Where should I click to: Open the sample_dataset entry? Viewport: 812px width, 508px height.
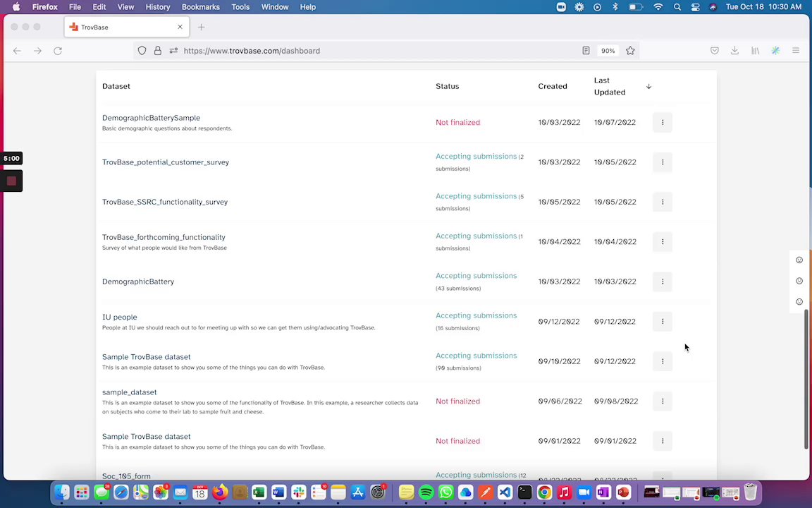[x=130, y=392]
